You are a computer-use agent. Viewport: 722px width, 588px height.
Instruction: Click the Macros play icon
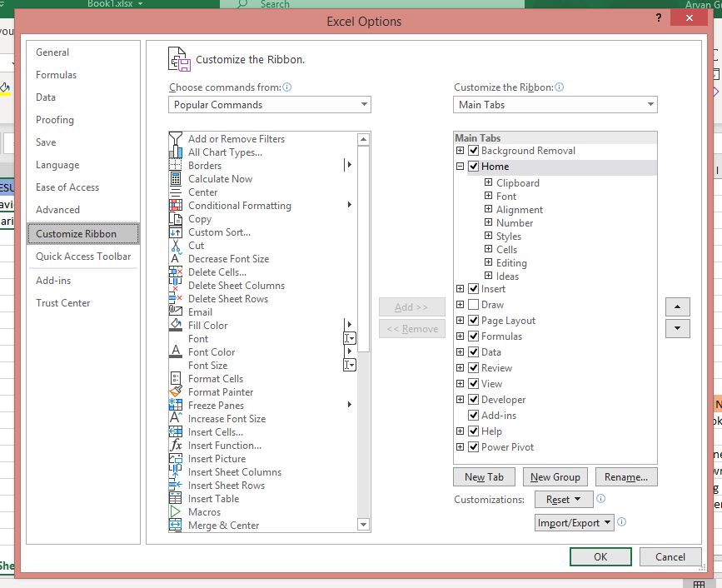(176, 512)
